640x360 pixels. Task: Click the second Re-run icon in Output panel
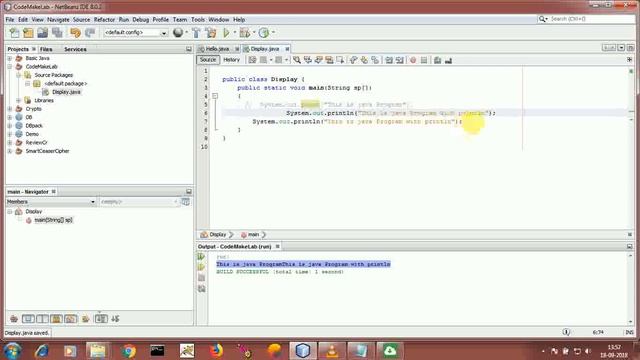point(202,267)
